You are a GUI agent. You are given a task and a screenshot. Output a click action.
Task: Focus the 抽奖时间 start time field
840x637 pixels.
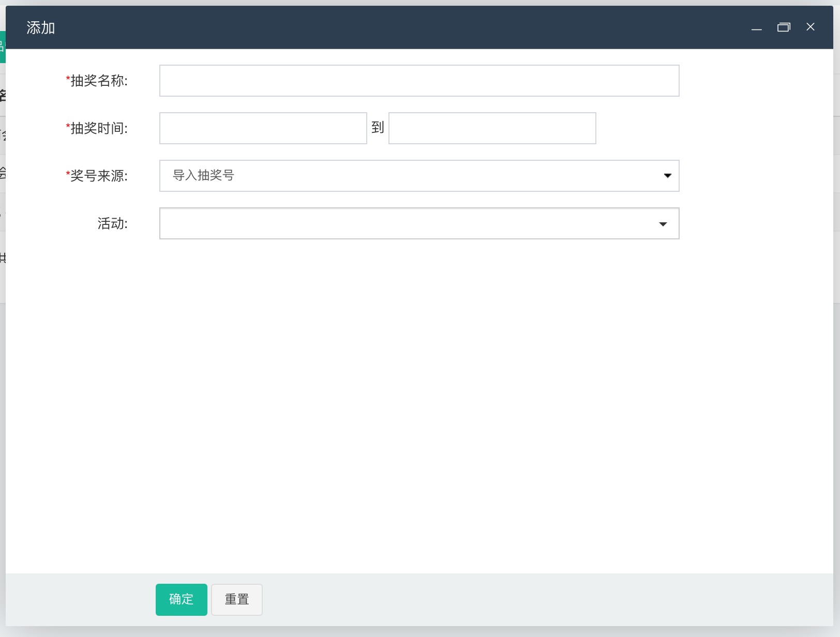tap(263, 128)
